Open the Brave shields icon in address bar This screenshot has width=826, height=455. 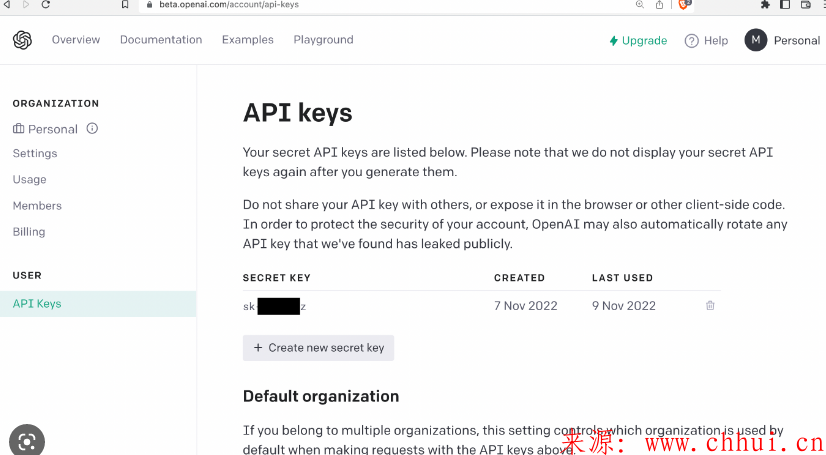click(x=684, y=5)
